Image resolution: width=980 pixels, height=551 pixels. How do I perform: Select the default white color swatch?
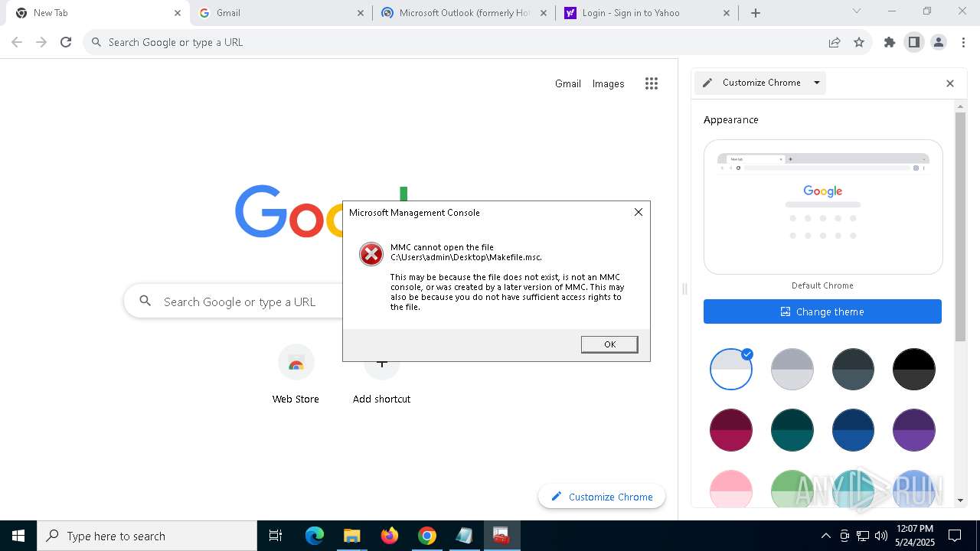pyautogui.click(x=731, y=369)
